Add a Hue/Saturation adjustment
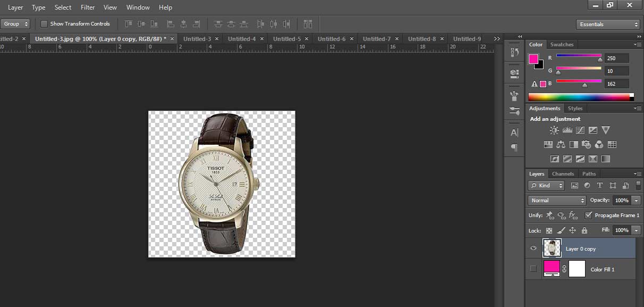This screenshot has height=307, width=644. 548,144
